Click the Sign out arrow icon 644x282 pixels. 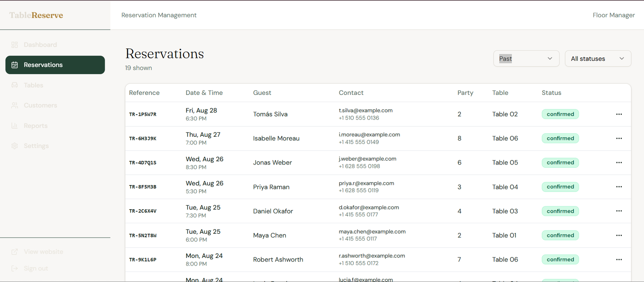tap(15, 268)
